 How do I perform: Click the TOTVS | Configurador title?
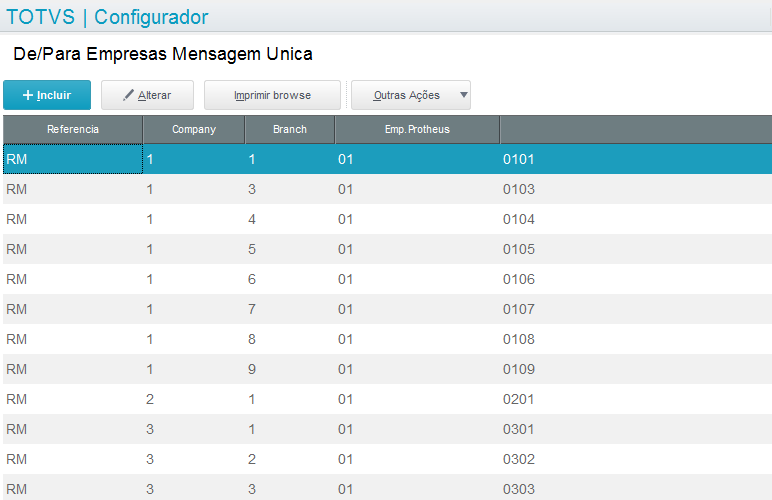pyautogui.click(x=107, y=17)
